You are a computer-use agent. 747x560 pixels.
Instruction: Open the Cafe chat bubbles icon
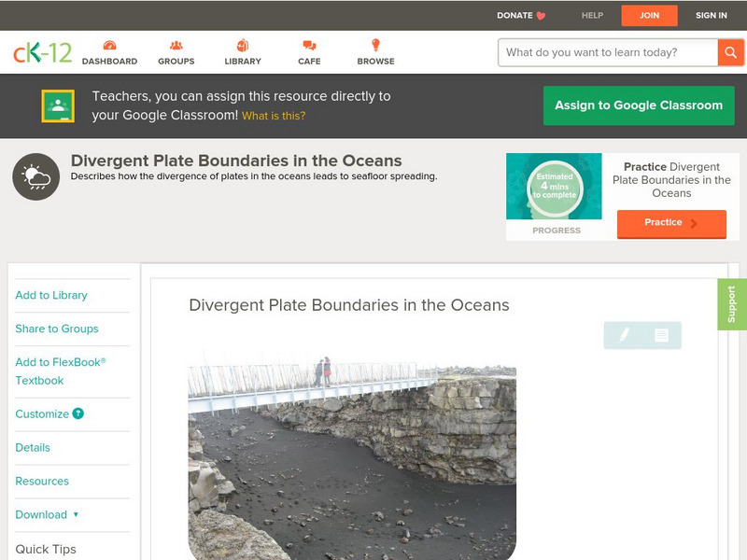[309, 45]
